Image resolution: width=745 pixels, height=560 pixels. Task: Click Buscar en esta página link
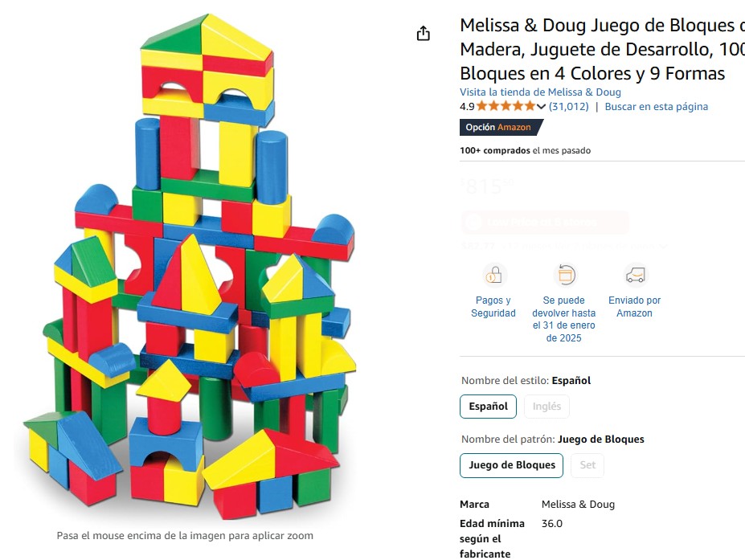coord(656,106)
